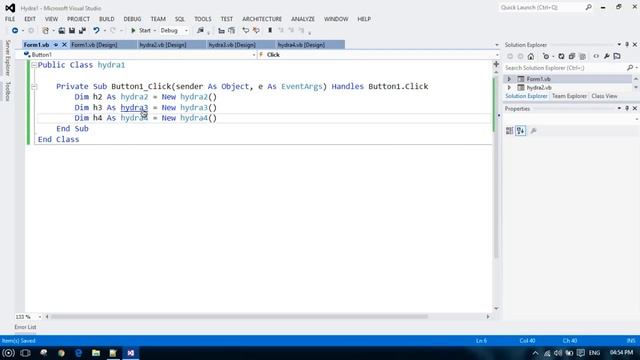Screen dimensions: 640x360
Task: Open the DEBUG menu
Action: [132, 19]
